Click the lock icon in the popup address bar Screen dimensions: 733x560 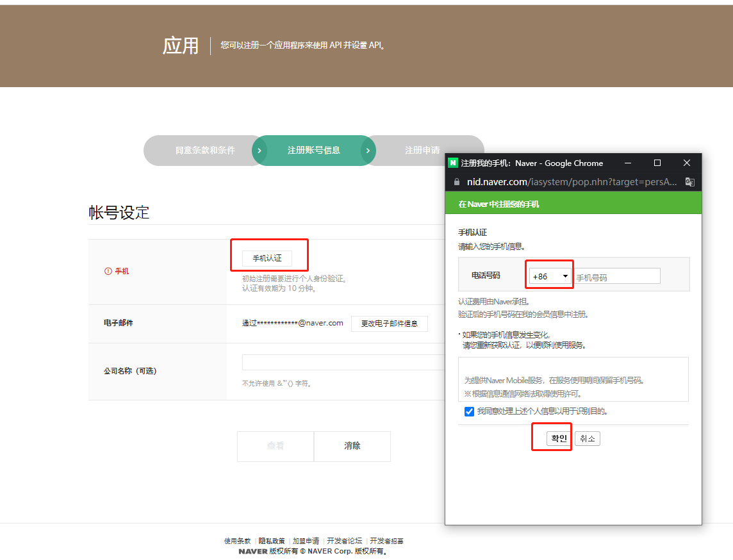pos(457,182)
